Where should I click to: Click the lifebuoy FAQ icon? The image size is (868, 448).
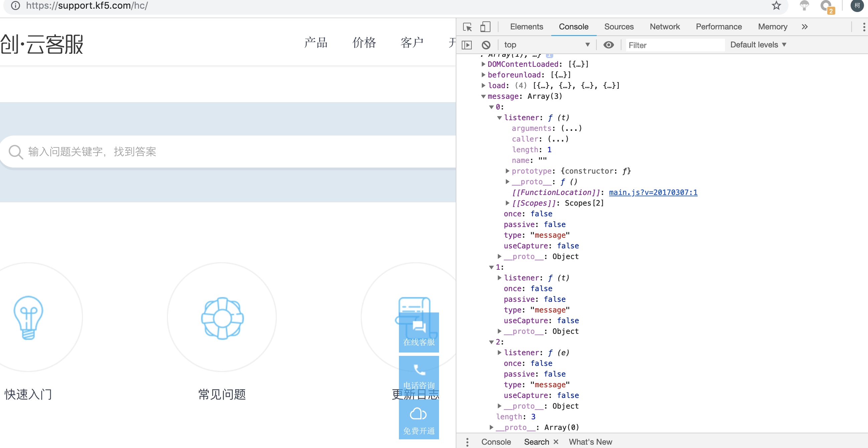[222, 317]
